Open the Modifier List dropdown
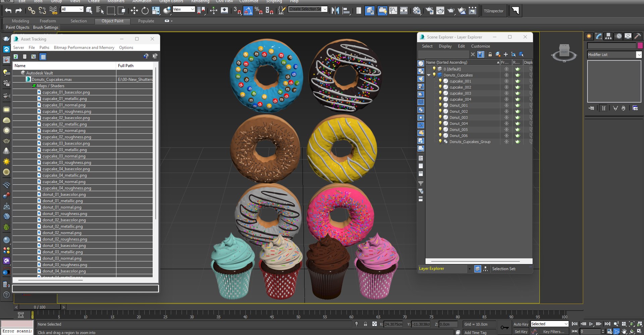This screenshot has width=644, height=335. pyautogui.click(x=614, y=55)
